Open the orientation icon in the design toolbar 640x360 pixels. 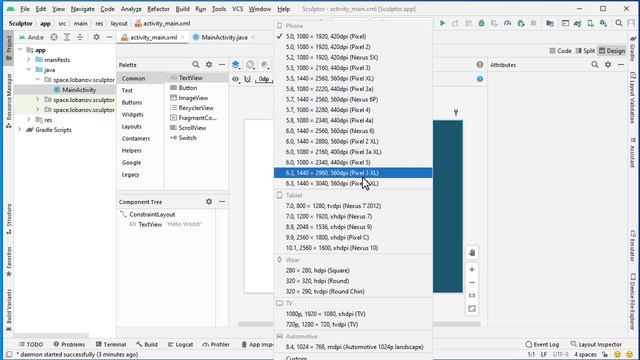click(251, 65)
